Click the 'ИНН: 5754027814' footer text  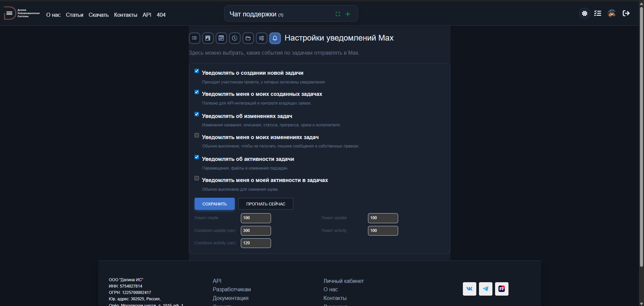coord(125,286)
